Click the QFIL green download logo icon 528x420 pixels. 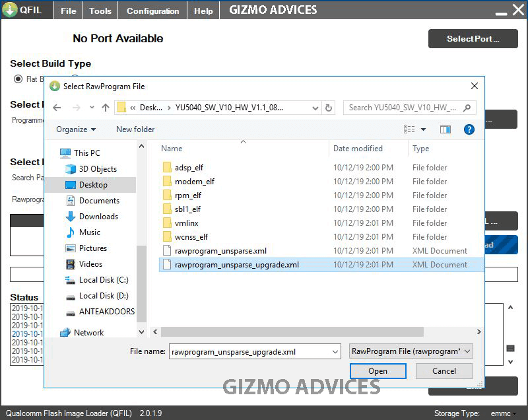(x=10, y=9)
